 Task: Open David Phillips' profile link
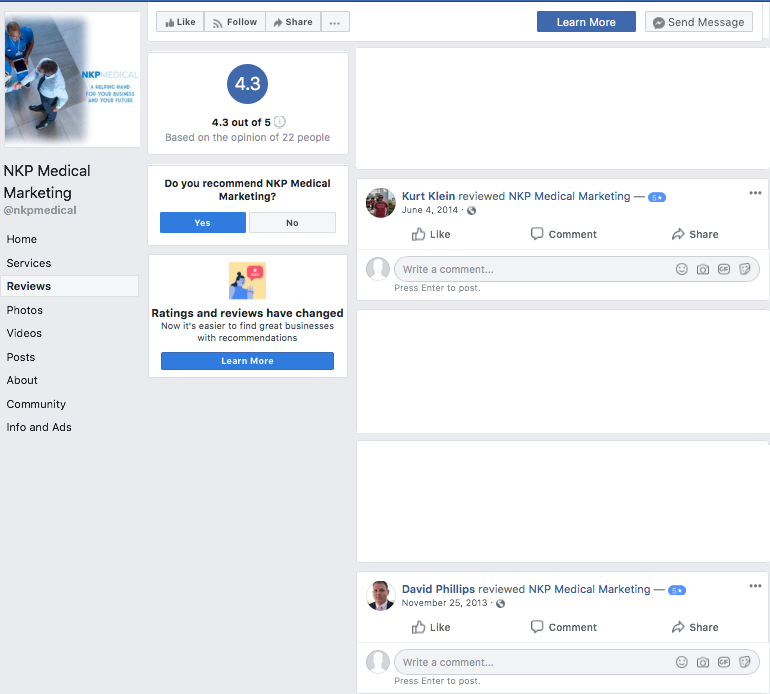point(438,589)
